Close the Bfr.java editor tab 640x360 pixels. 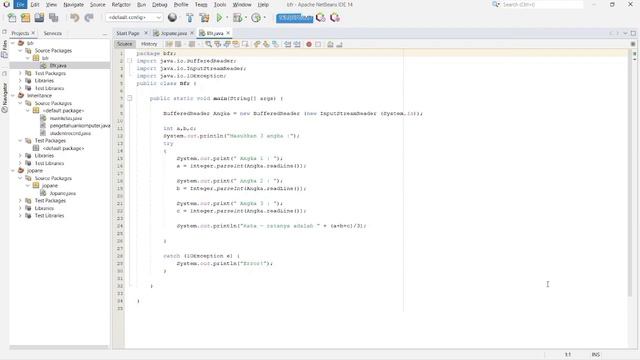click(228, 33)
